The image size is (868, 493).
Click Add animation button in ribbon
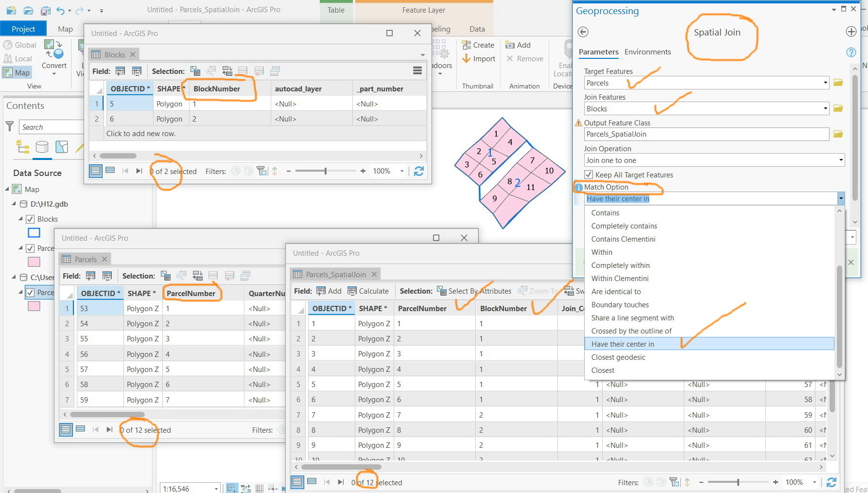pos(518,45)
